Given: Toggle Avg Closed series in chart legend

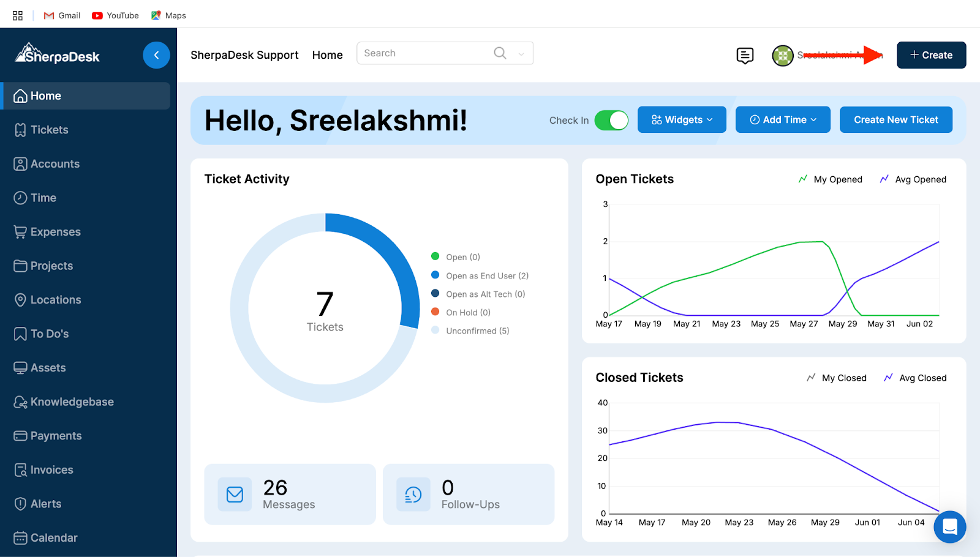Looking at the screenshot, I should click(916, 378).
